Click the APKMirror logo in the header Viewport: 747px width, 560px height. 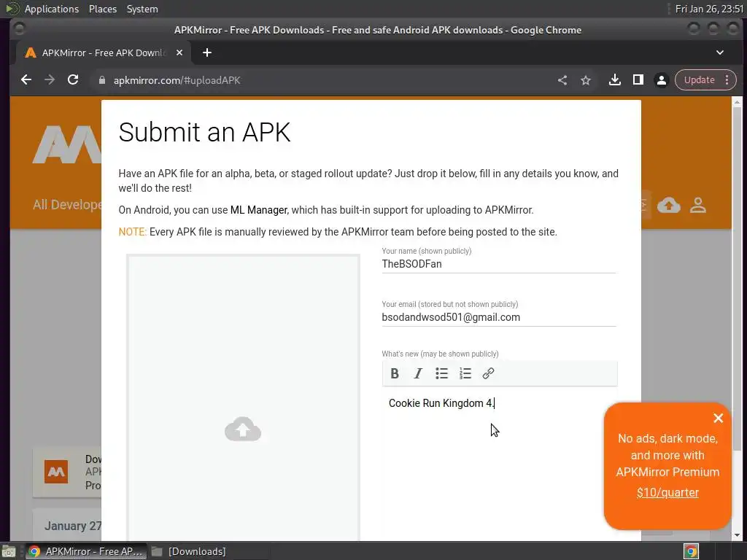pyautogui.click(x=66, y=145)
